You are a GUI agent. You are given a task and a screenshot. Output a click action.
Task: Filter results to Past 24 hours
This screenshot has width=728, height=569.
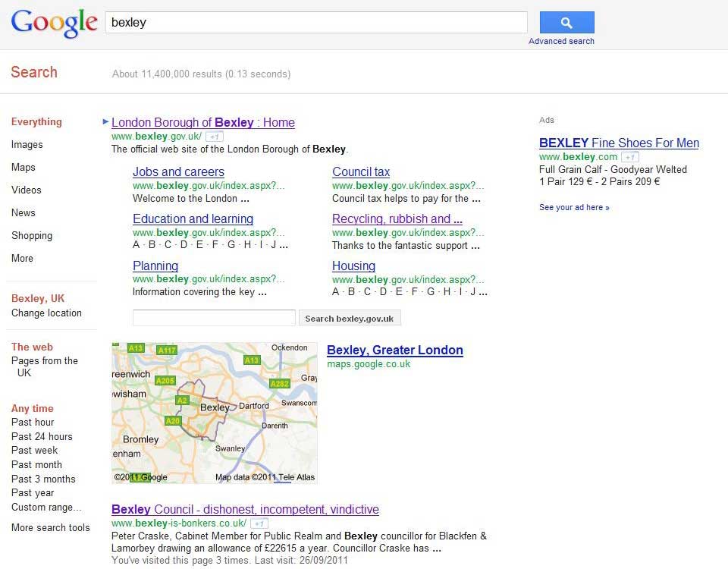(x=42, y=436)
